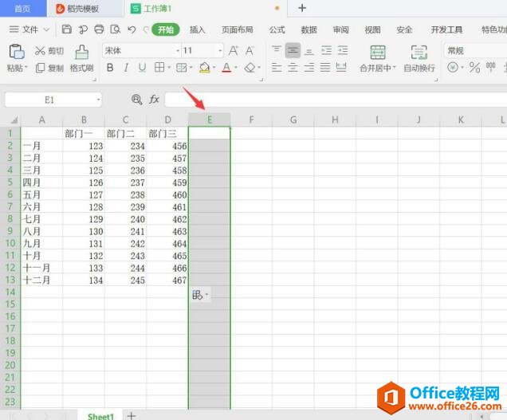
Task: Expand Font color dropdown arrow
Action: (x=236, y=67)
